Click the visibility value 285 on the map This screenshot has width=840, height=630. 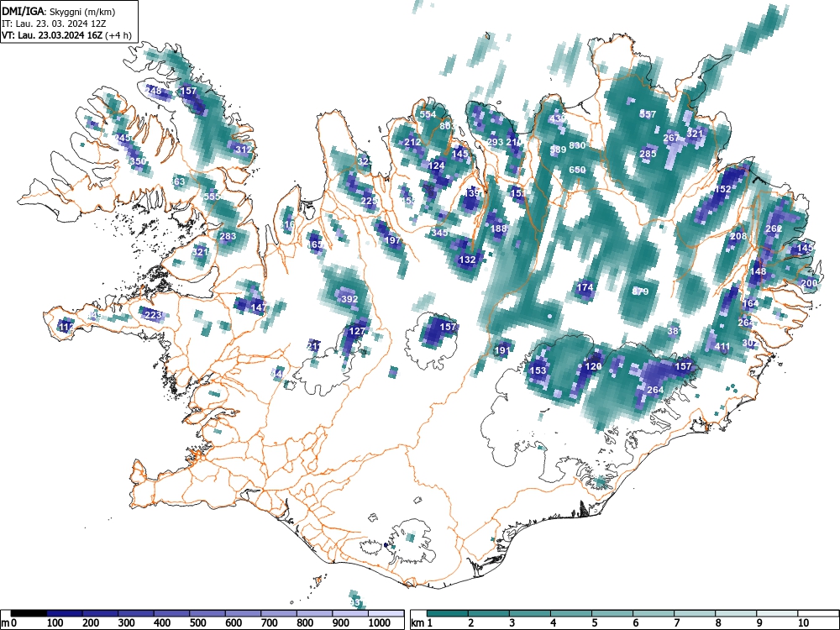pyautogui.click(x=648, y=155)
